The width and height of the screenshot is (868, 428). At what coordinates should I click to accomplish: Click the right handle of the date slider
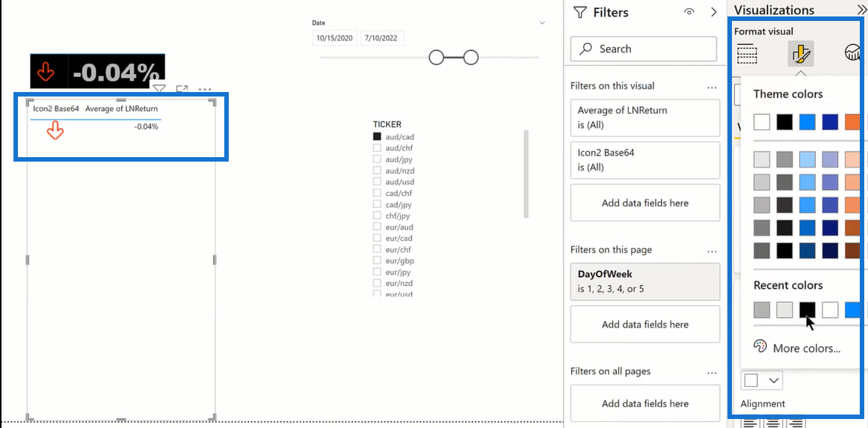471,57
